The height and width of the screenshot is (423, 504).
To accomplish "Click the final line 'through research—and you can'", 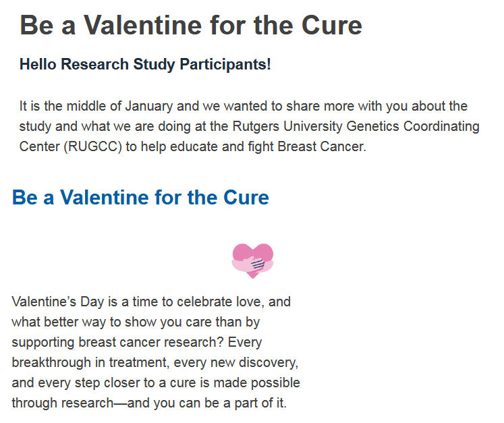I will point(101,403).
